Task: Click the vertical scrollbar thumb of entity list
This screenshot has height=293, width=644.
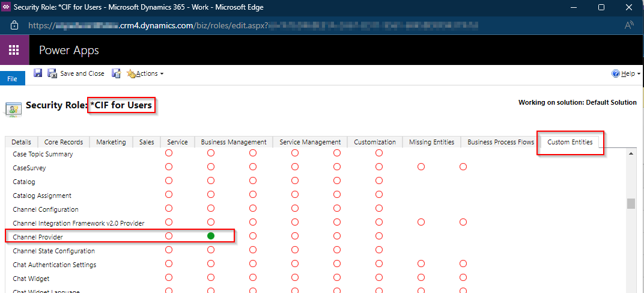Action: tap(631, 204)
